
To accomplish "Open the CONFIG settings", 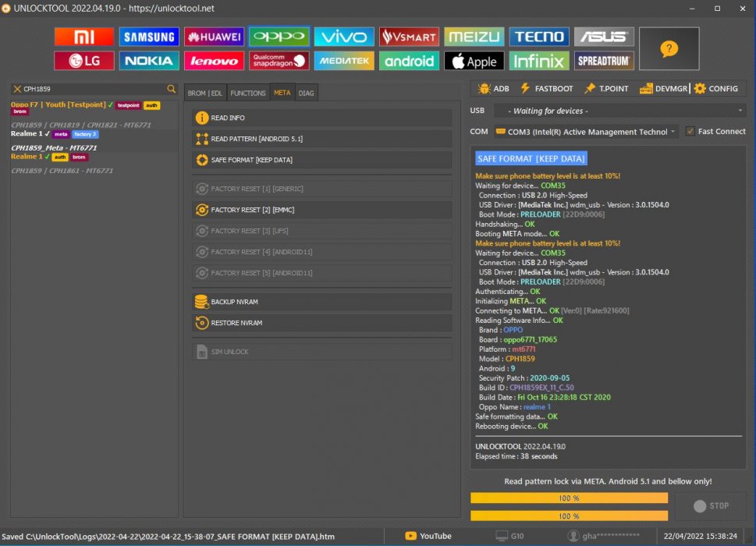I will 716,89.
